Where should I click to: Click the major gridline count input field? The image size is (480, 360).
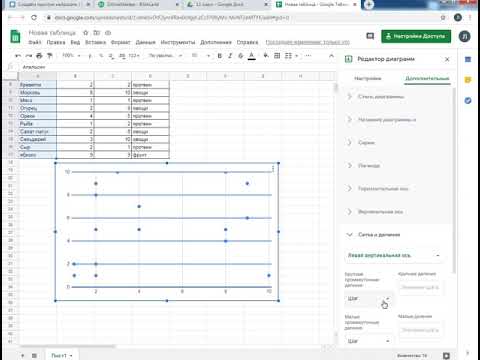[420, 287]
